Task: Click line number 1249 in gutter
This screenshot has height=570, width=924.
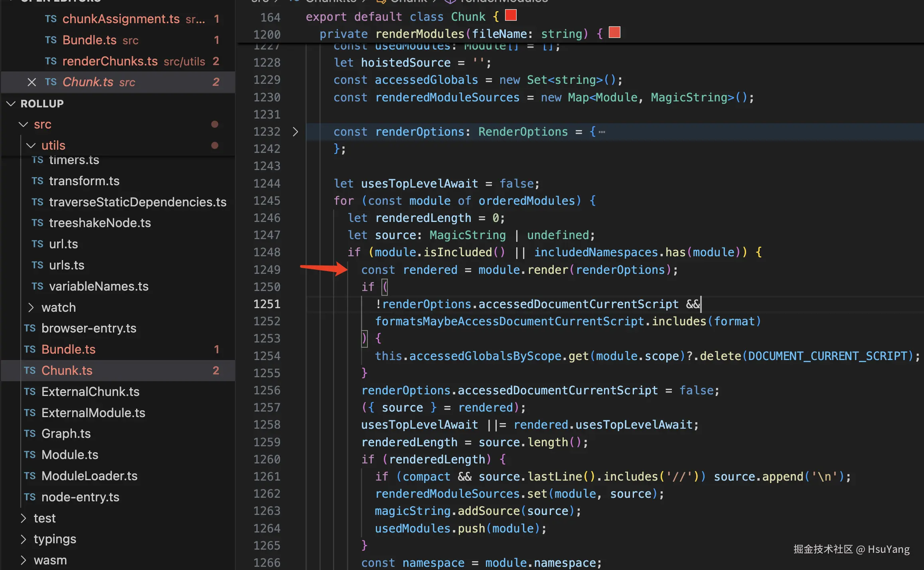Action: click(x=267, y=270)
